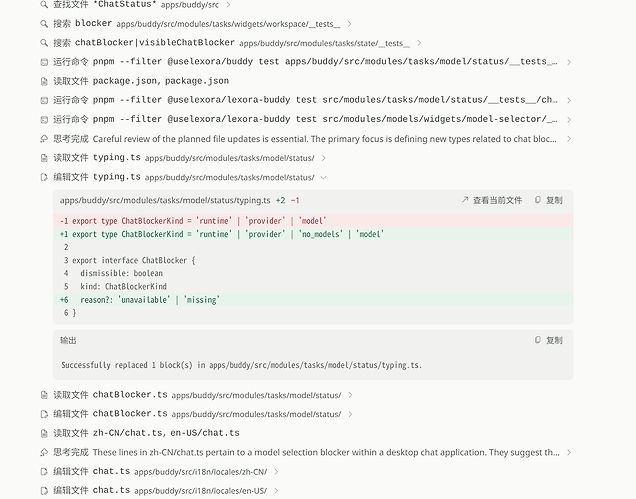Open the 读取文件 zh-CN/chat.ts, en-US/chat.ts entry
This screenshot has width=636, height=499.
(140, 433)
